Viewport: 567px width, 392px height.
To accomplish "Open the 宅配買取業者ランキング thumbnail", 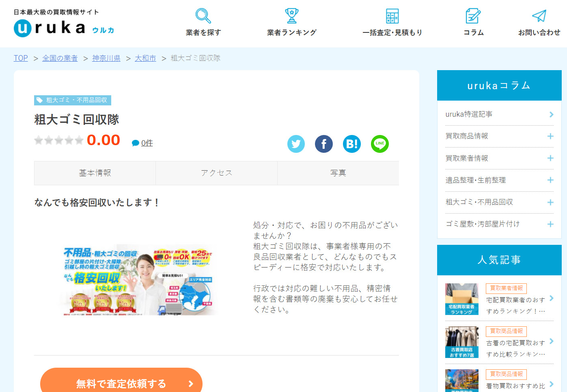I will click(462, 299).
